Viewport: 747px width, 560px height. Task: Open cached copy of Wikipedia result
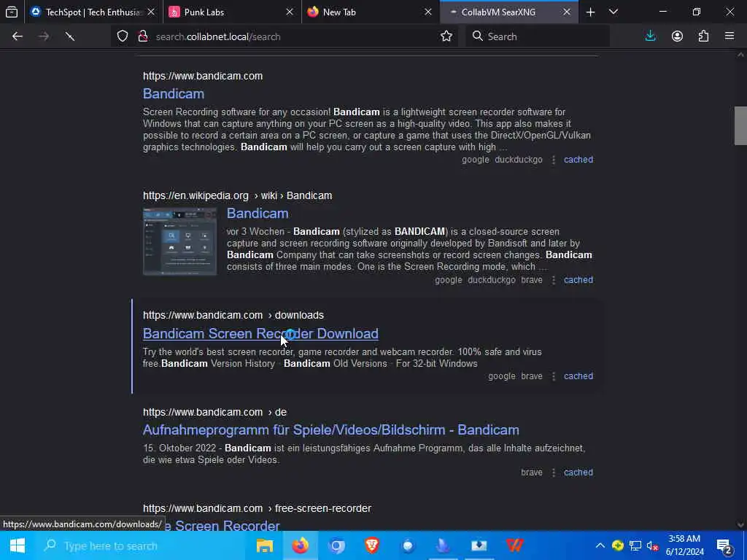click(x=578, y=280)
